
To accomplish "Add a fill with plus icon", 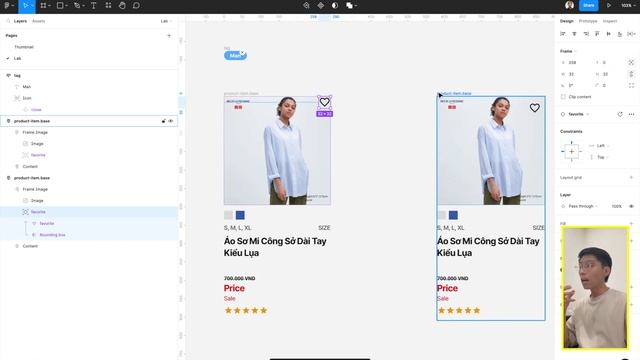I will pyautogui.click(x=631, y=223).
